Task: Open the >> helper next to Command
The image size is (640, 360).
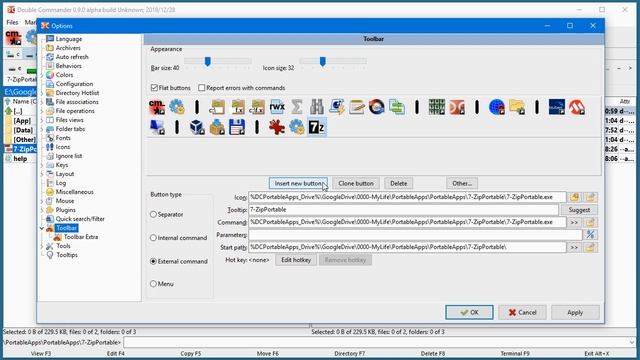Action: (x=574, y=222)
